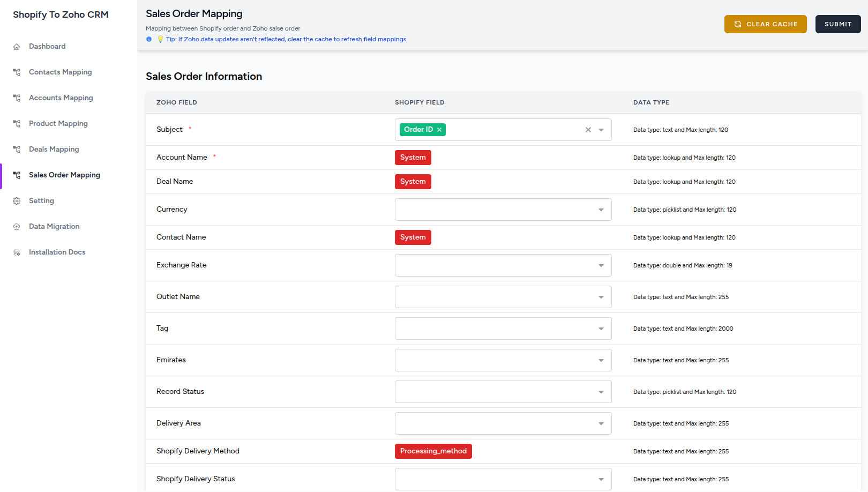Viewport: 868px width, 492px height.
Task: Click the blue info icon beside tip
Action: coord(149,39)
